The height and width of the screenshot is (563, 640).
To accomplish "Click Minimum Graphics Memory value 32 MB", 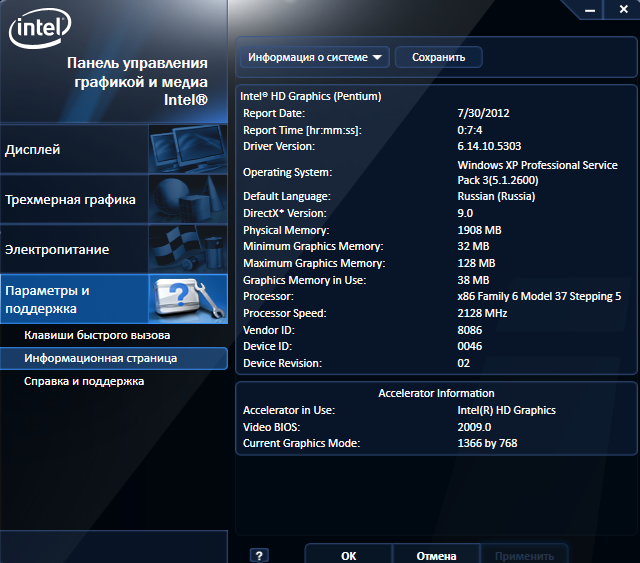I will pyautogui.click(x=473, y=246).
